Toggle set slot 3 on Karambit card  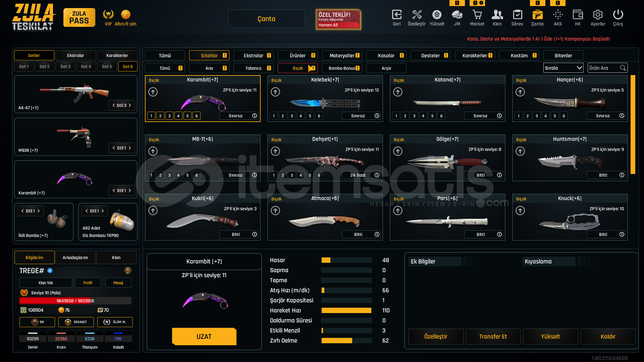169,116
